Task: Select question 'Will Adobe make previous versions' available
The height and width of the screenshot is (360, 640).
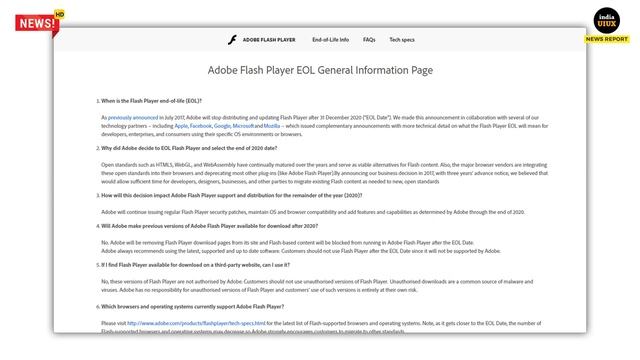Action: pos(209,226)
